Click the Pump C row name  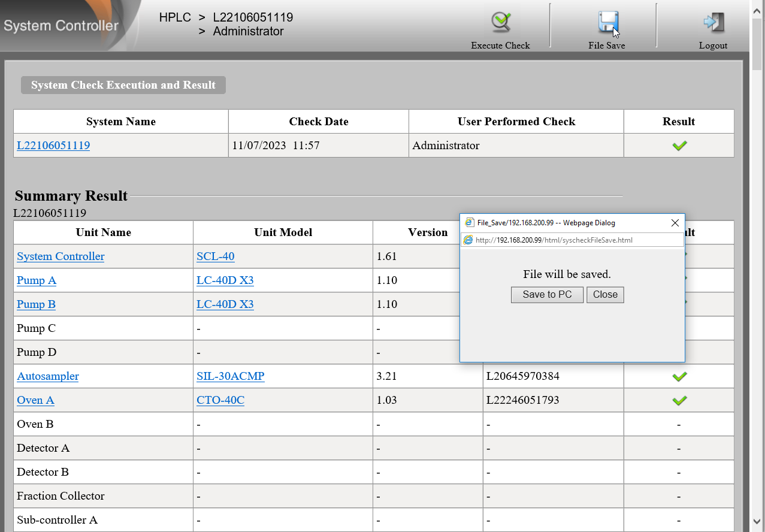pos(36,328)
